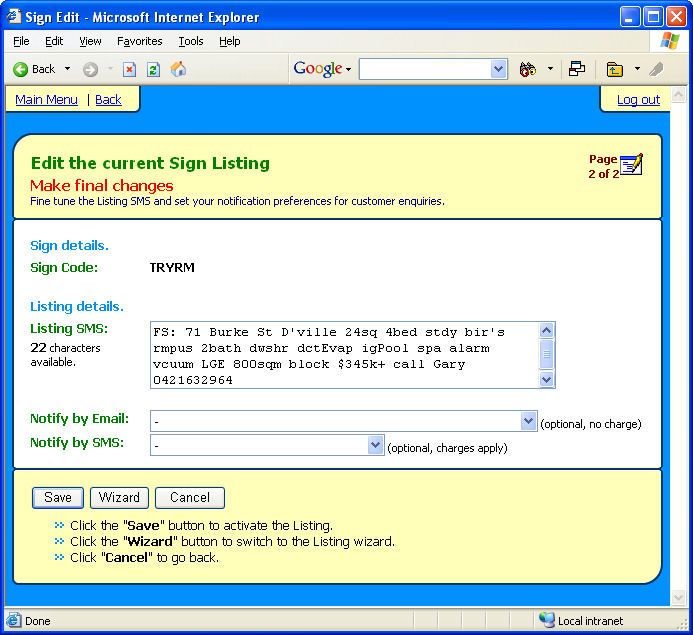Click the Google toolbar binoculars search icon

click(527, 69)
